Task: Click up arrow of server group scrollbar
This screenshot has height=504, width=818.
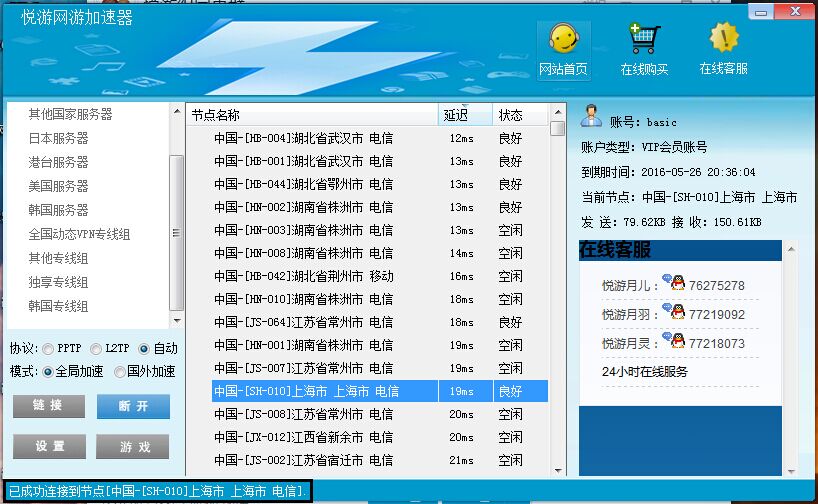Action: 177,111
